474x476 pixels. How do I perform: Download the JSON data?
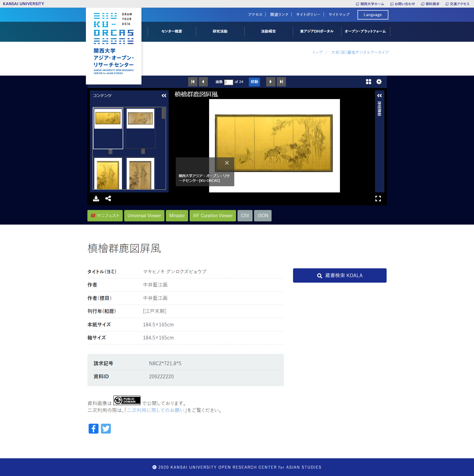(x=263, y=216)
